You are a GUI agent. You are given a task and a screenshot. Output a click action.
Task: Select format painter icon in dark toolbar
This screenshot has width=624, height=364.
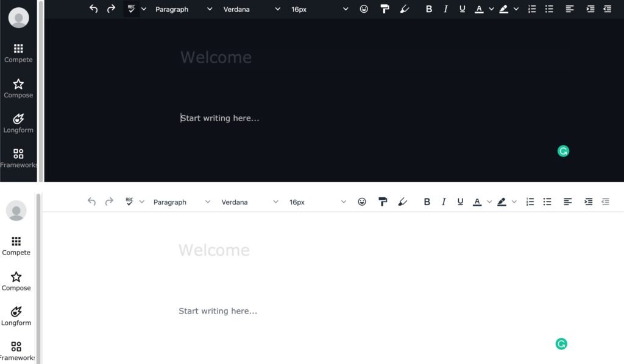(385, 9)
